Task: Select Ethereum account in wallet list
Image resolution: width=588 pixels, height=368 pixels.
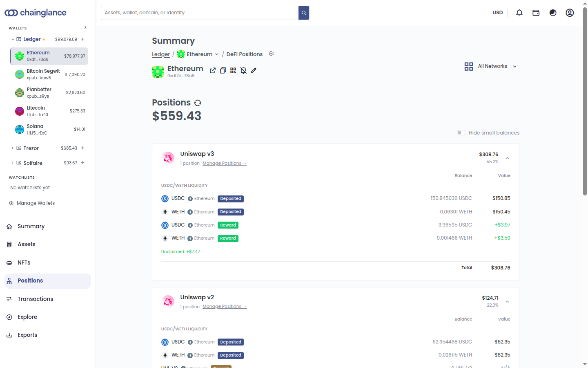Action: [x=49, y=56]
